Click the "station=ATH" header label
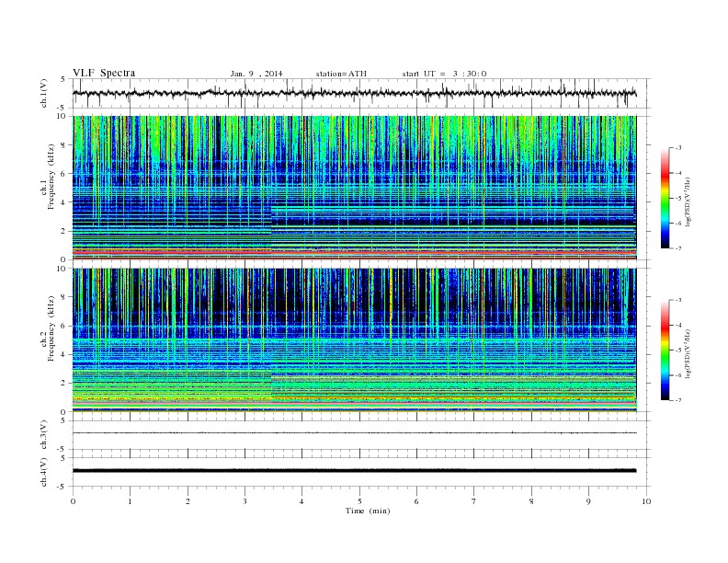 [x=341, y=74]
